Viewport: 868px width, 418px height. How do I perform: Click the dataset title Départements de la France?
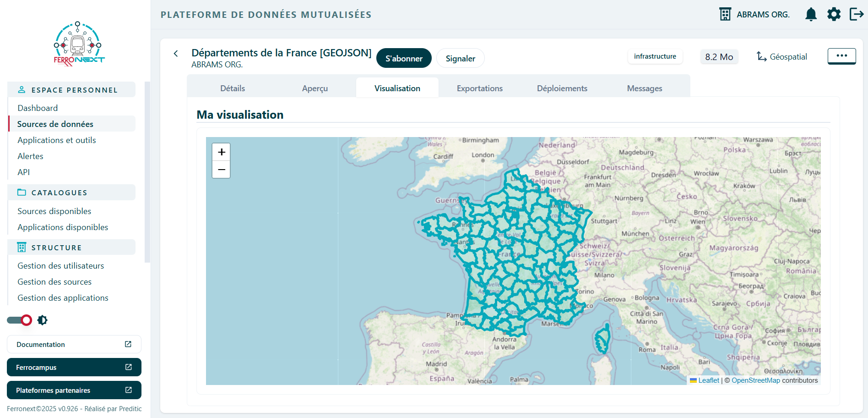tap(282, 53)
